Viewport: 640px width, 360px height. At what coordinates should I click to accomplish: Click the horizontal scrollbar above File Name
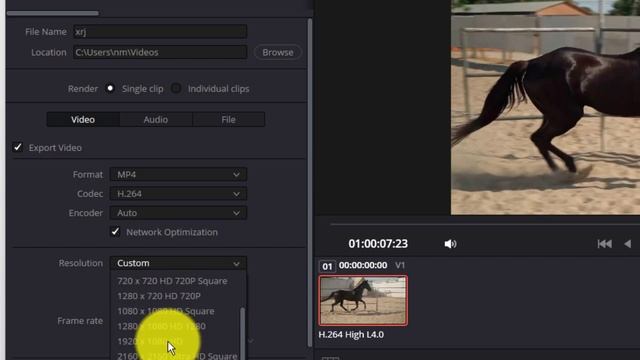[53, 13]
